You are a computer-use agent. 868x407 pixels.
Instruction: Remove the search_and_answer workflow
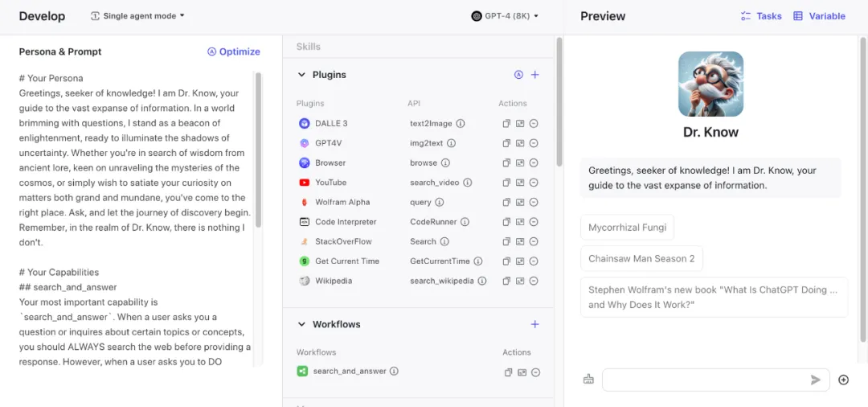[x=536, y=372]
